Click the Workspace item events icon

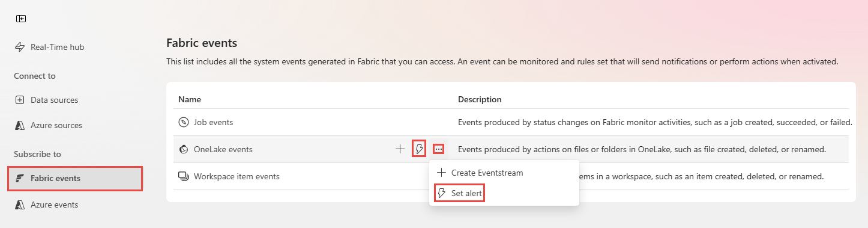pos(184,176)
